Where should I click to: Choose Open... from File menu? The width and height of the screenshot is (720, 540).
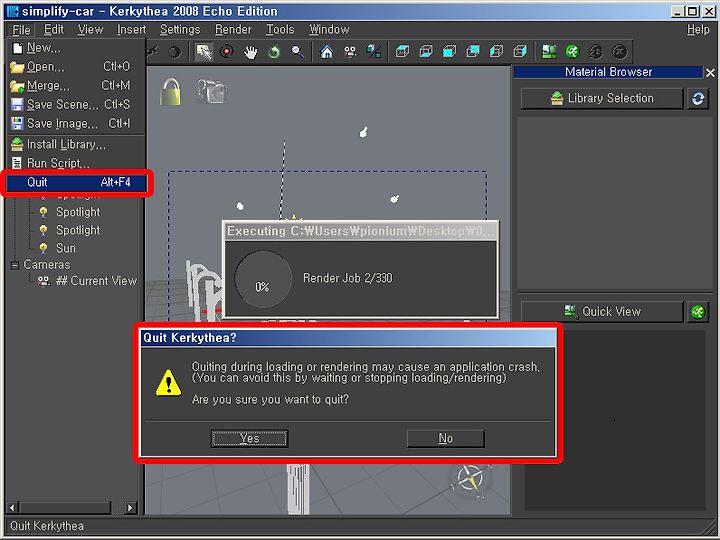(x=76, y=67)
